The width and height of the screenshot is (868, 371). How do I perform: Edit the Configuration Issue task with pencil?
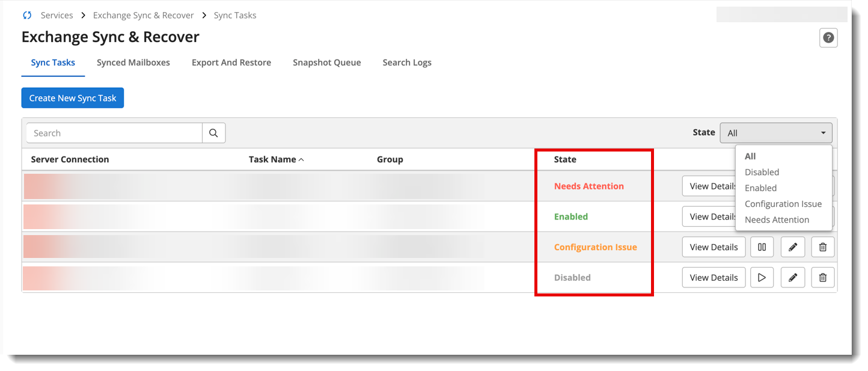pyautogui.click(x=792, y=247)
